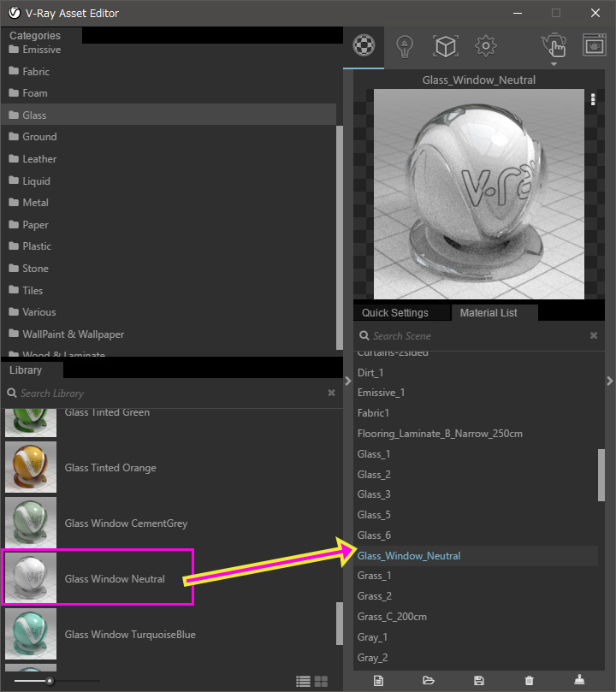The image size is (616, 692).
Task: Switch library to grid view
Action: [321, 682]
